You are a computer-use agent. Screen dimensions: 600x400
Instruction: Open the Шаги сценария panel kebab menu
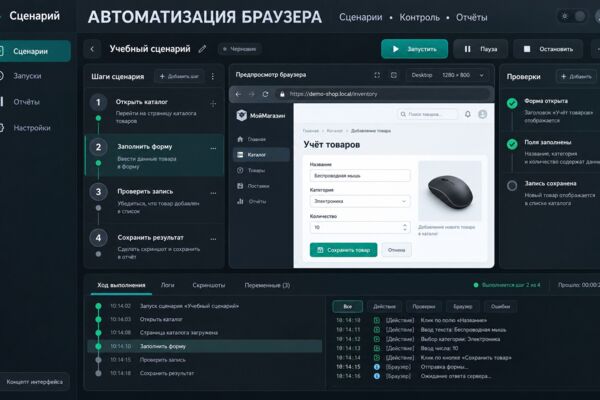213,77
